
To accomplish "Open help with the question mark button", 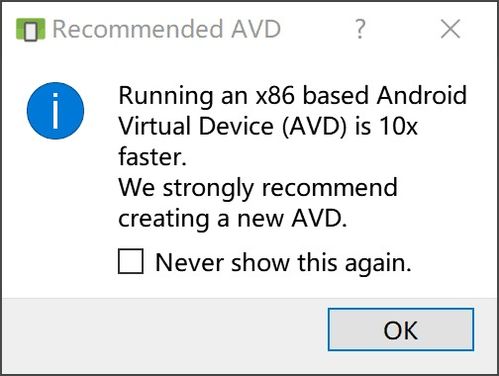I will [360, 29].
